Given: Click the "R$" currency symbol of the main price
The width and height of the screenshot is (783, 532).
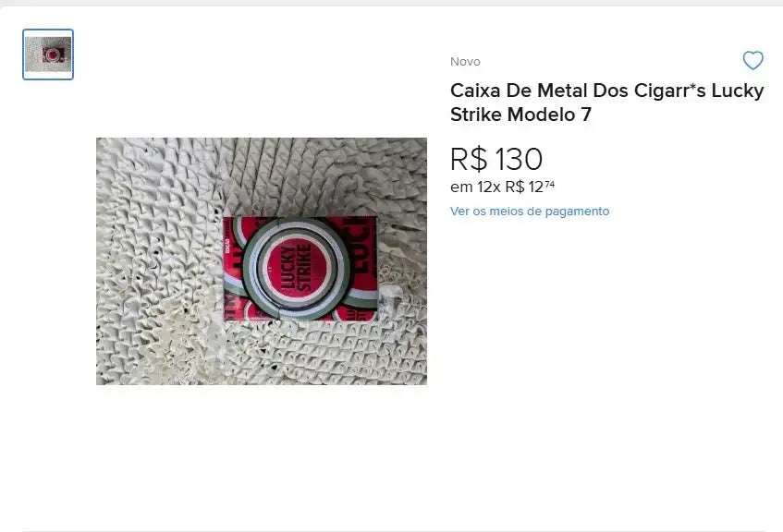Looking at the screenshot, I should 469,159.
